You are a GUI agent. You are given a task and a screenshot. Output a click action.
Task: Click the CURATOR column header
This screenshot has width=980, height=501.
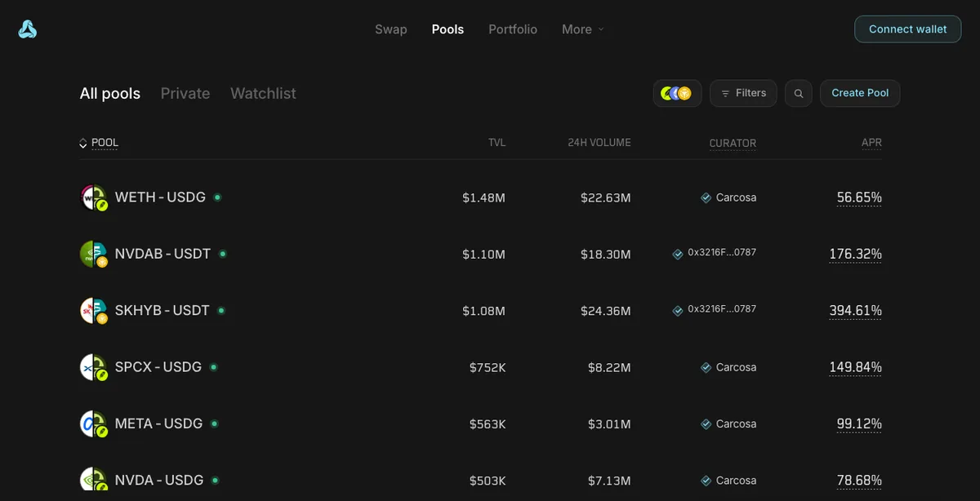click(733, 143)
